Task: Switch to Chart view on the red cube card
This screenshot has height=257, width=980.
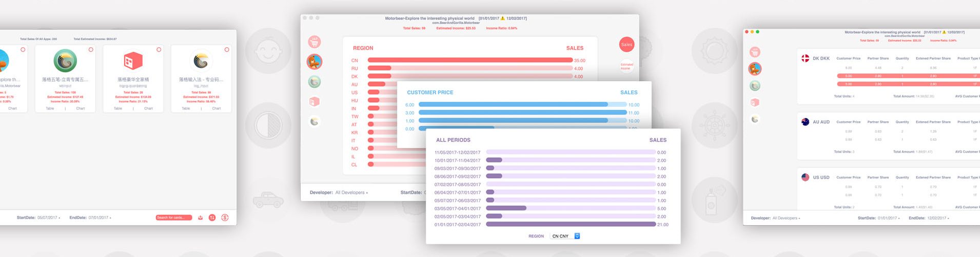Action: [x=148, y=108]
